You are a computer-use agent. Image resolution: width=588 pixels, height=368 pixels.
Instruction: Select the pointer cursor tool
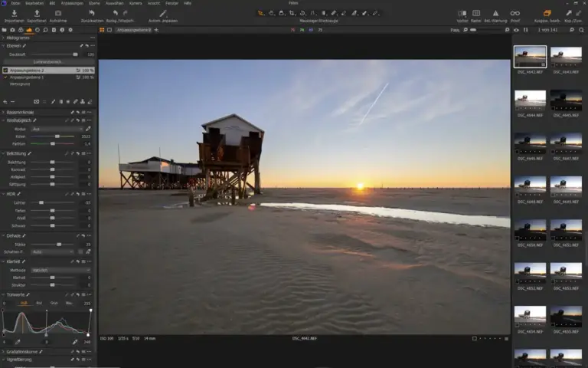point(260,13)
